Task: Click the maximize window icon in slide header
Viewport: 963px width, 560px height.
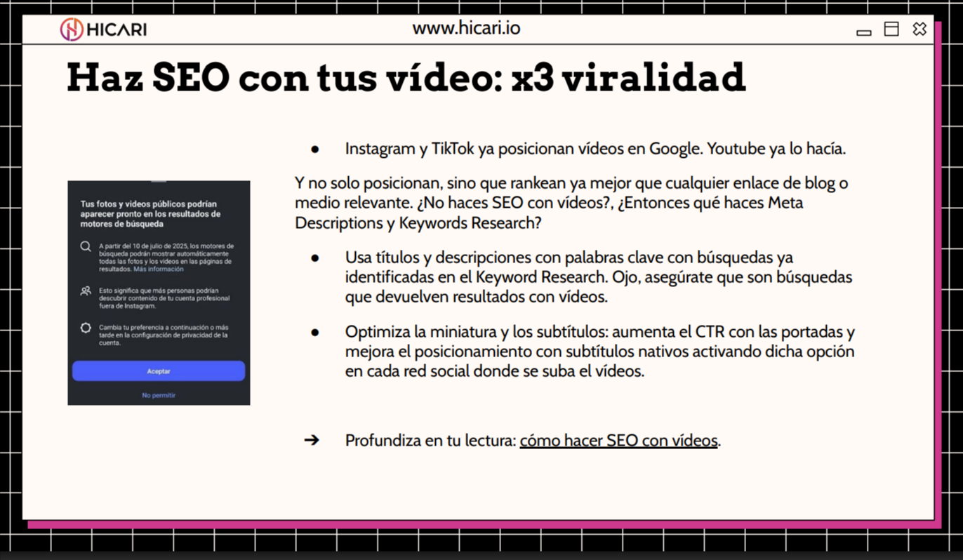Action: 891,29
